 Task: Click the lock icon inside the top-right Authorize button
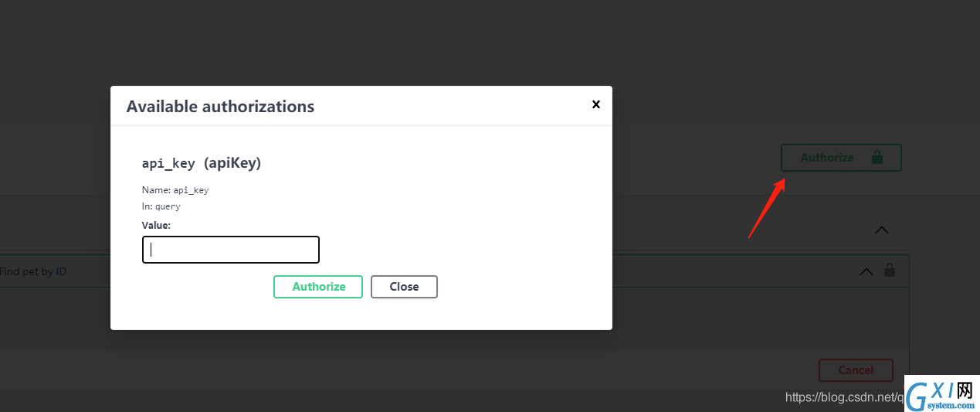(877, 157)
